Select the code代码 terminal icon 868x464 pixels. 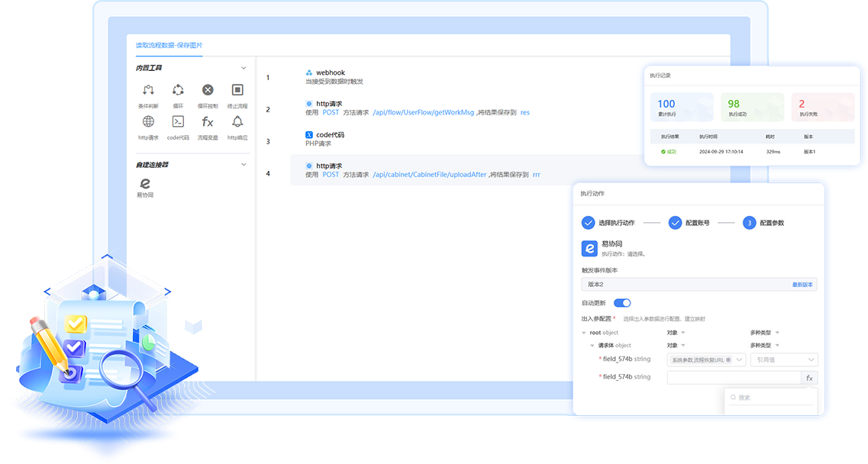(178, 122)
